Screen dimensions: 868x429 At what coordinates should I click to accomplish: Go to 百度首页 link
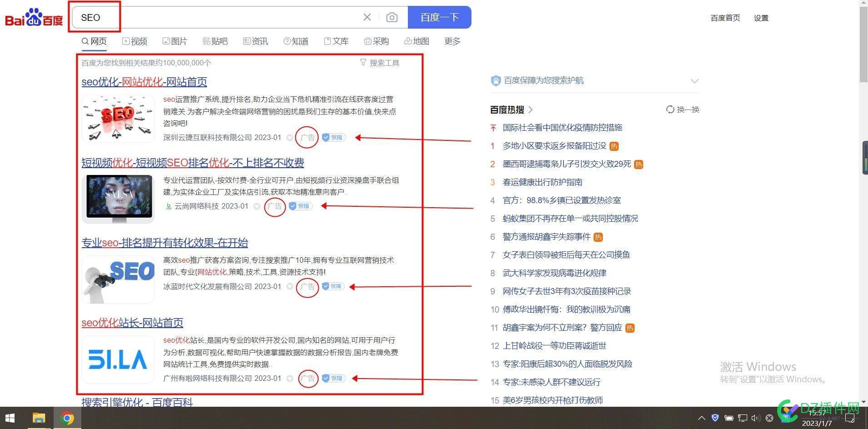coord(725,18)
